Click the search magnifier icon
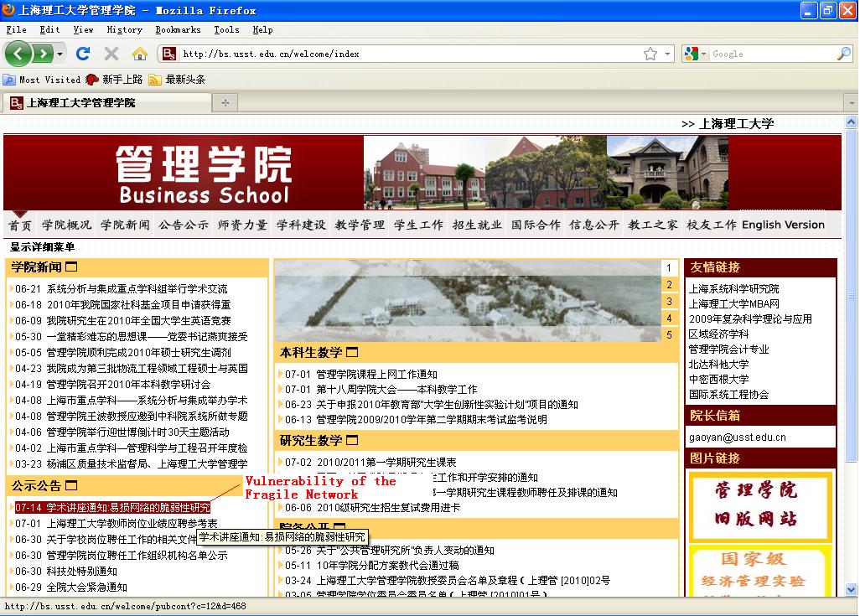Screen dimensions: 860x616 click(x=843, y=54)
